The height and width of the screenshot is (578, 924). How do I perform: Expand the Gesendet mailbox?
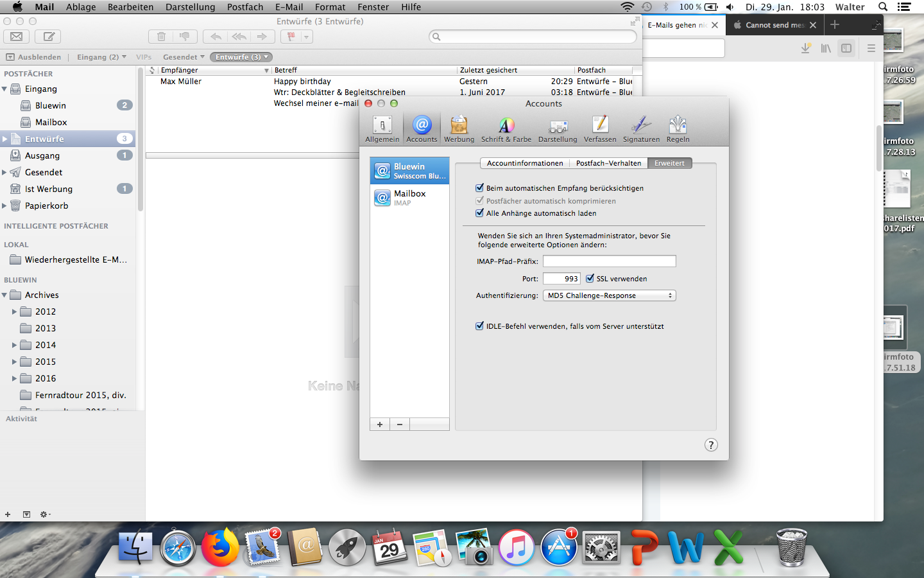(4, 172)
